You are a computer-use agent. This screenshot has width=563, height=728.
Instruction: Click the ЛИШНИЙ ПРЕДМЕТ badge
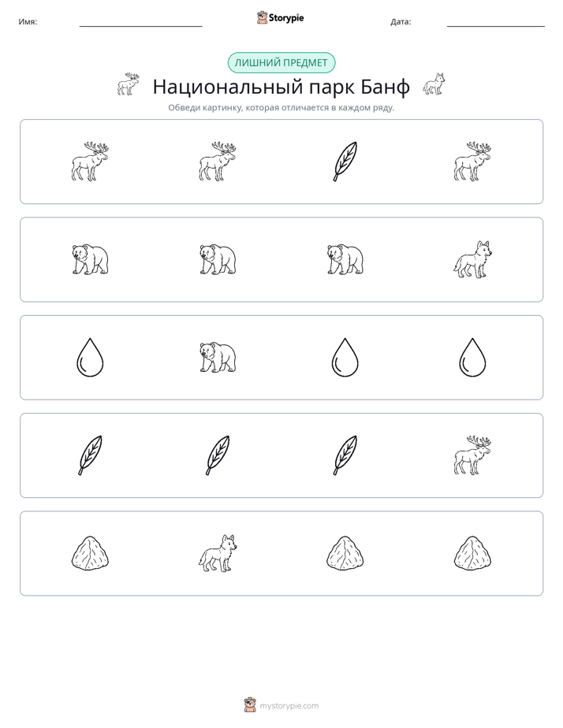point(281,63)
